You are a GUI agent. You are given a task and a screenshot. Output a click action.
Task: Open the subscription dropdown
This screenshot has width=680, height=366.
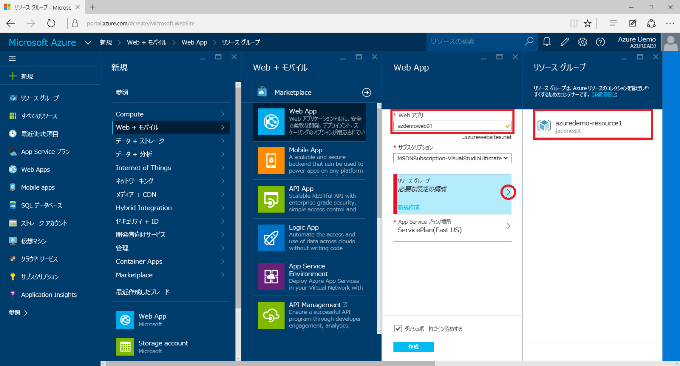[x=452, y=158]
